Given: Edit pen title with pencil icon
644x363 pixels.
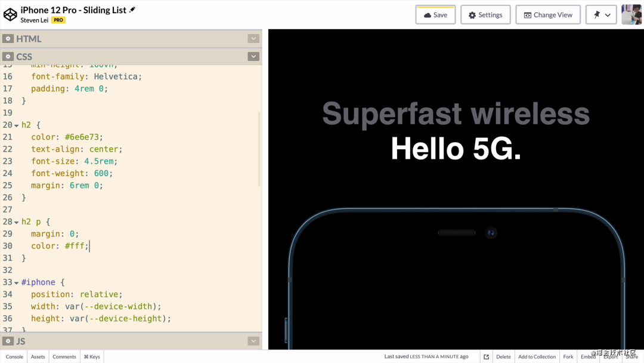Looking at the screenshot, I should pos(132,10).
